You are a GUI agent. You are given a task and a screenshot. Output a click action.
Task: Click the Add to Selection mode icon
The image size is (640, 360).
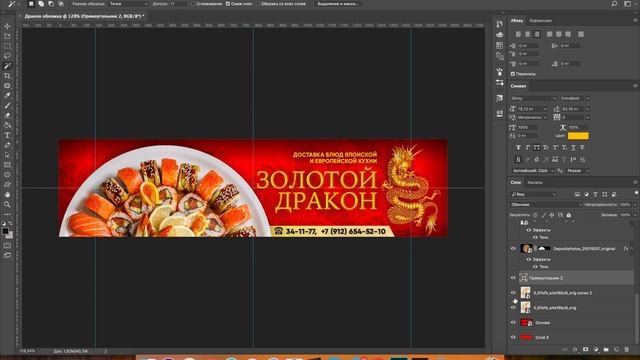(x=41, y=4)
